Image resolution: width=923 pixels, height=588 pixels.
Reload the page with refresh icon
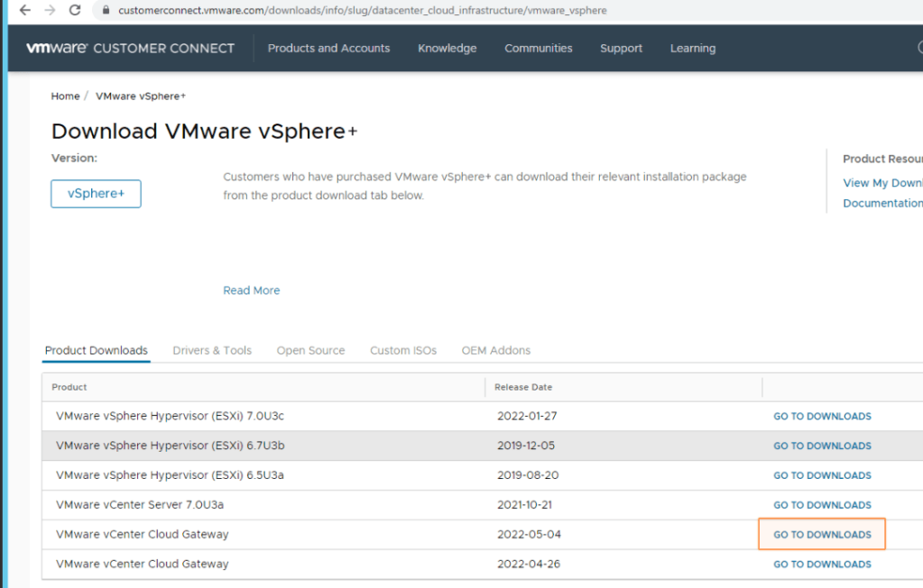(75, 10)
